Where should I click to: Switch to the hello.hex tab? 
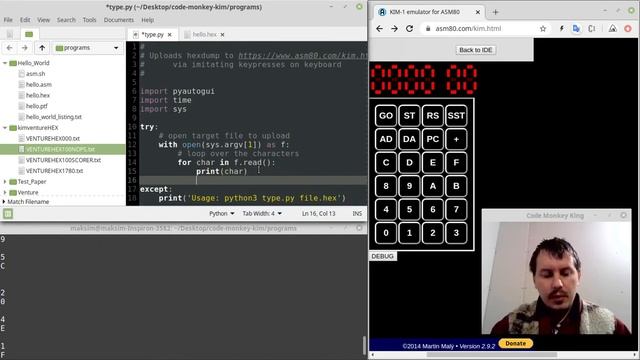coord(204,35)
